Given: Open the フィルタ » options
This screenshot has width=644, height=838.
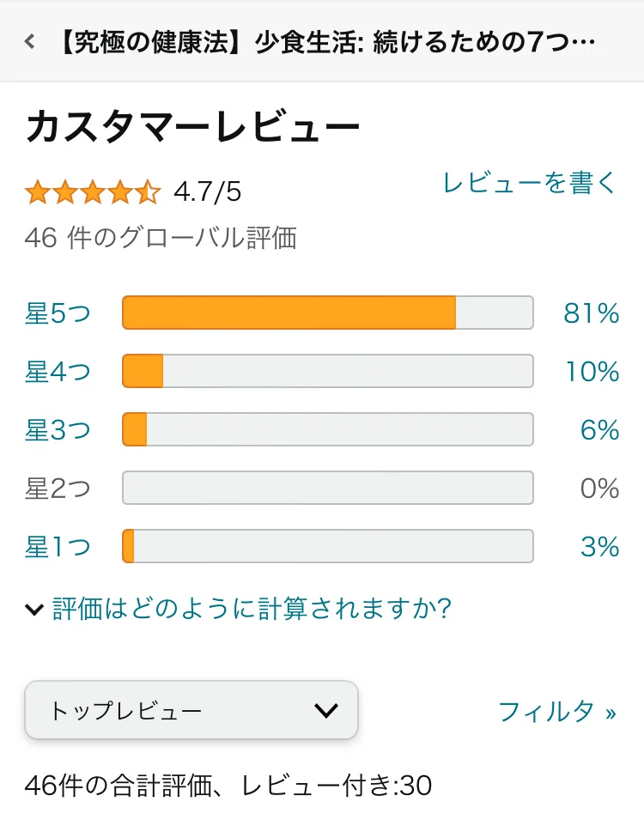Looking at the screenshot, I should tap(557, 712).
